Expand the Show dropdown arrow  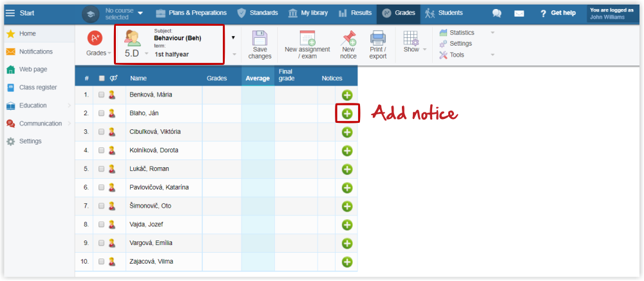[x=424, y=50]
